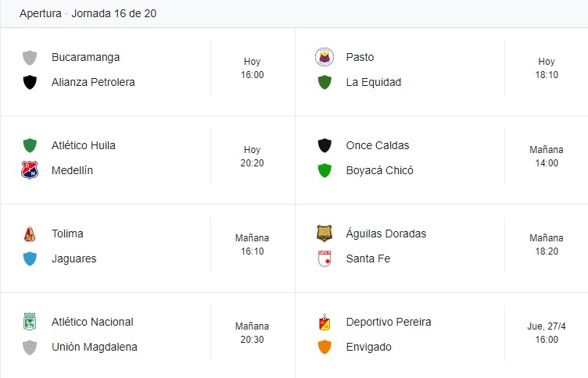This screenshot has height=378, width=588.
Task: Click the Deportivo Pereira team crest
Action: (324, 322)
